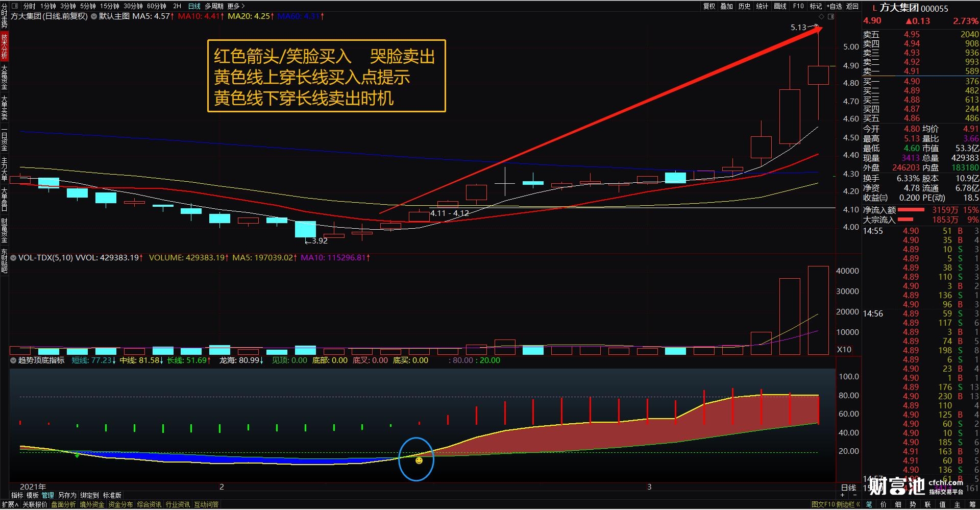Open the 主力大单 sidebar panel
This screenshot has width=980, height=510.
4,169
